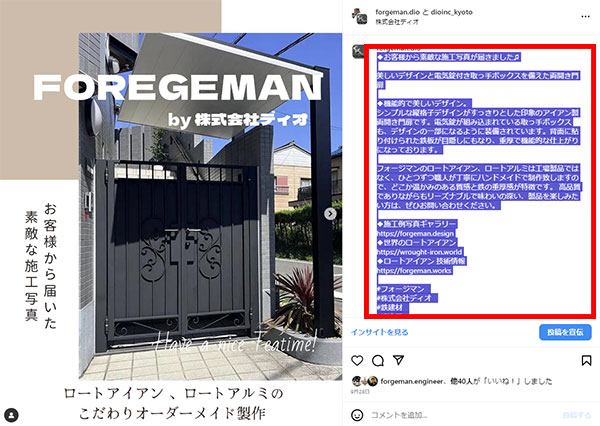Click the 投稿を宣伝 button
This screenshot has width=600, height=426.
pos(565,332)
